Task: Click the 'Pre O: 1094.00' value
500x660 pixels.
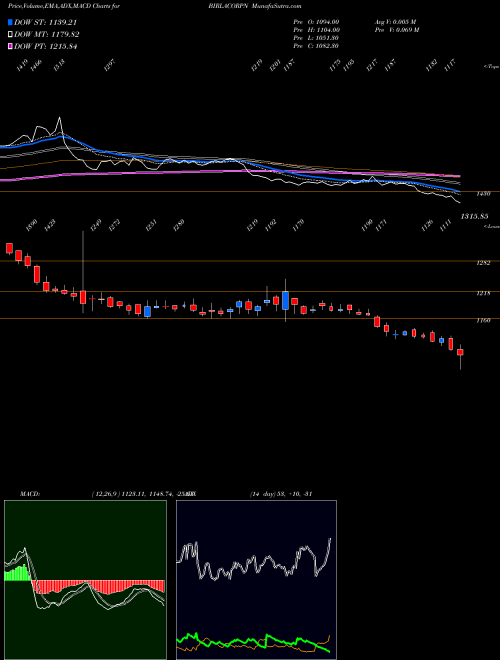Action: coord(316,21)
